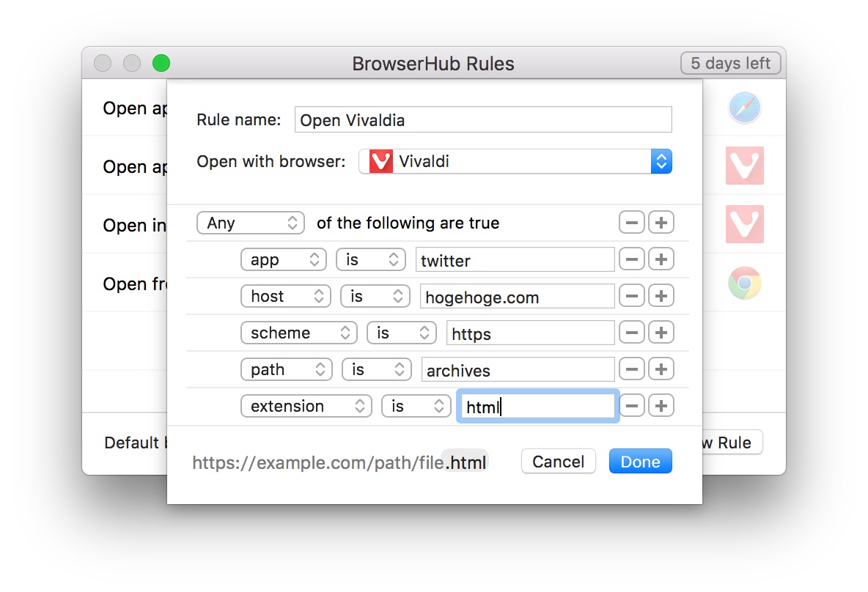
Task: Click the New Rule button behind the sheet
Action: [x=732, y=443]
